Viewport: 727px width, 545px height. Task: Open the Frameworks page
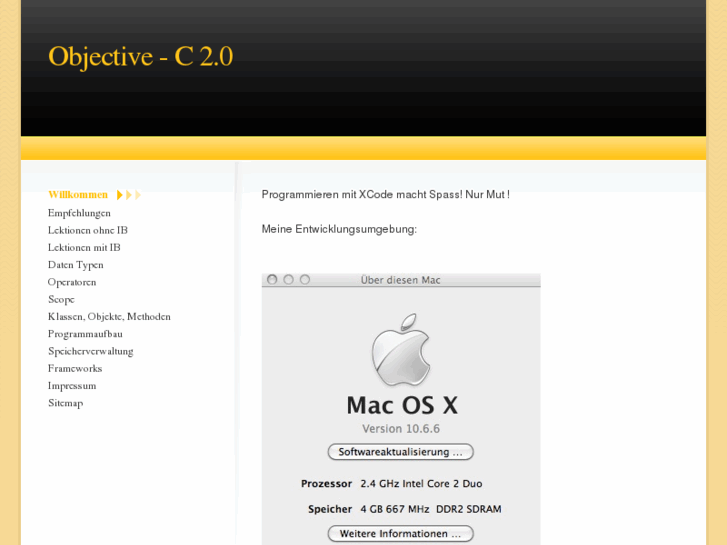click(75, 369)
